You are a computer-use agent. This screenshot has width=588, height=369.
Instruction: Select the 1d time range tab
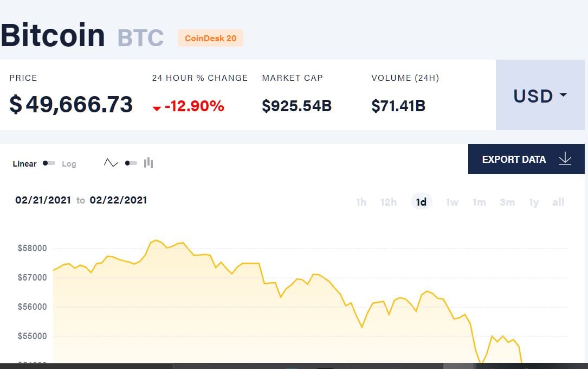[x=421, y=202]
